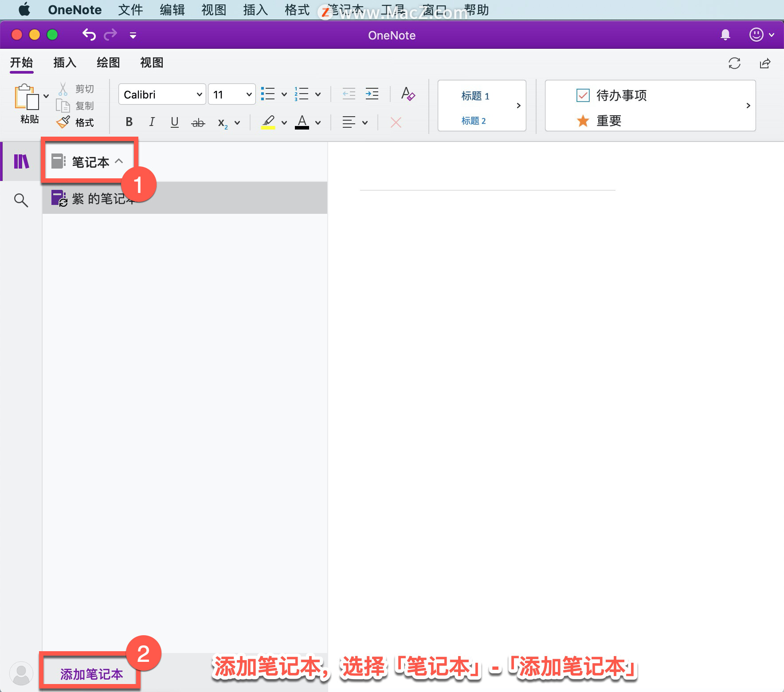Viewport: 784px width, 692px height.
Task: Open the Calibri font name combo box
Action: point(162,94)
